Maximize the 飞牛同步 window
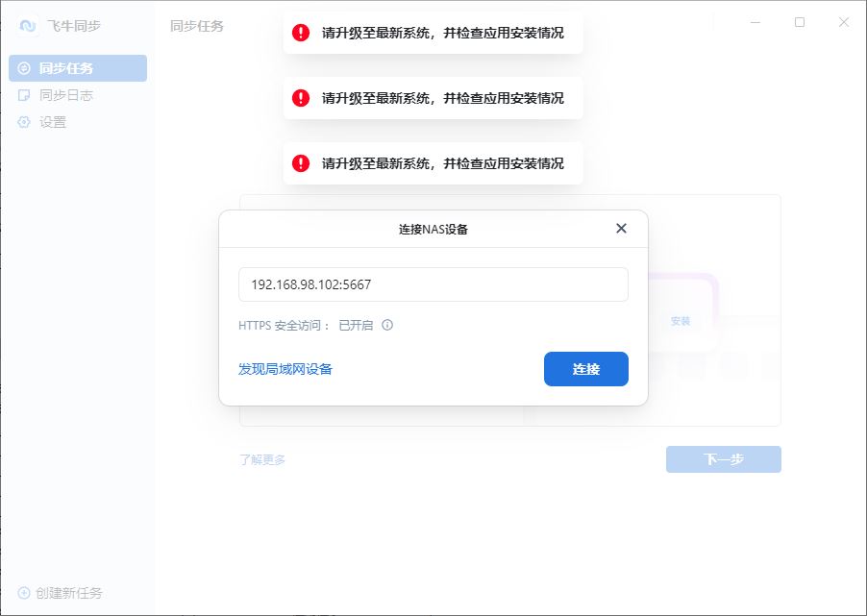Viewport: 867px width, 616px height. 800,22
